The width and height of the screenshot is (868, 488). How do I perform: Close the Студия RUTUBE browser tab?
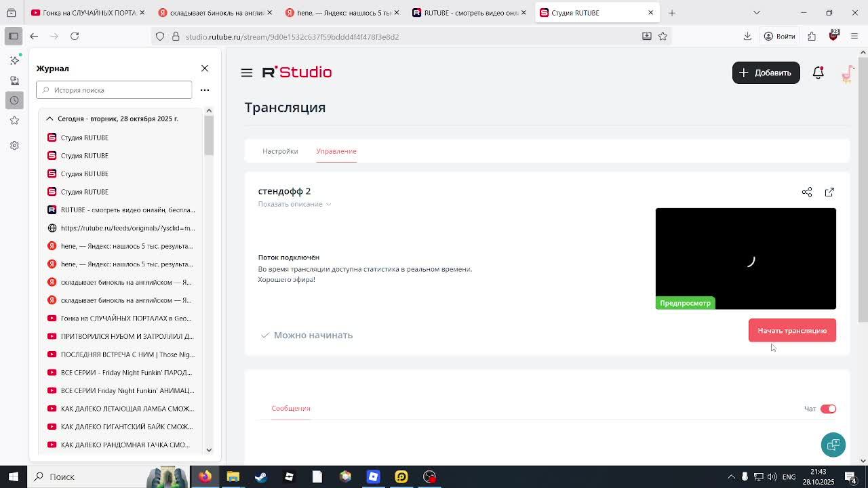click(x=651, y=13)
